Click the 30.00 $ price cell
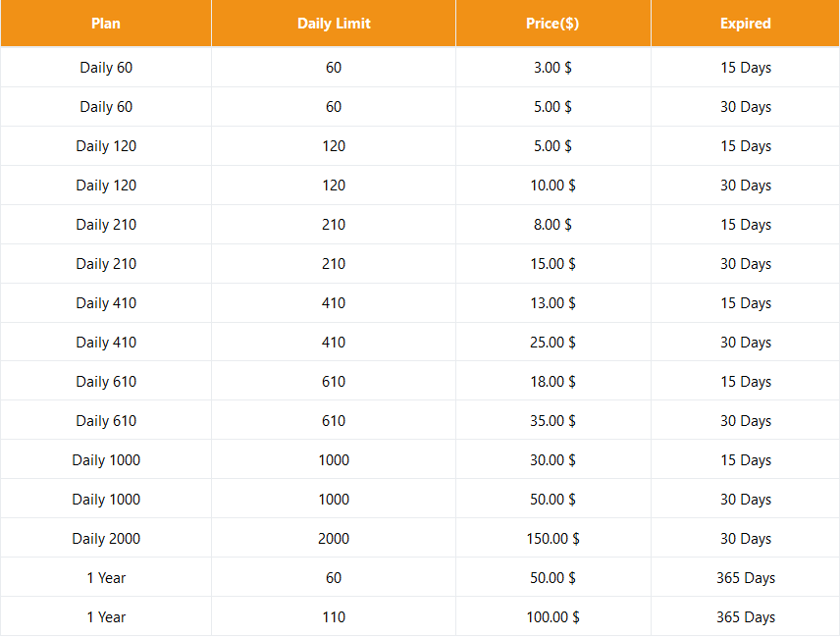 coord(552,460)
